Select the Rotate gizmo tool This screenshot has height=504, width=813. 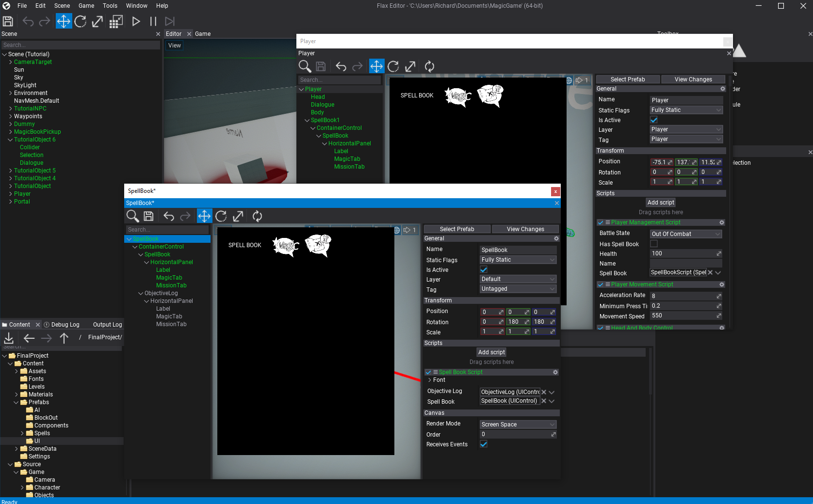81,21
